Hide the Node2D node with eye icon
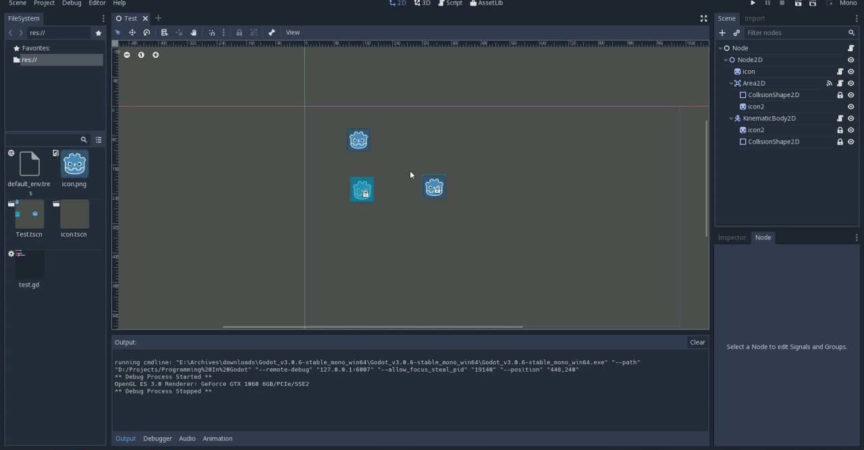The height and width of the screenshot is (450, 864). pyautogui.click(x=851, y=60)
